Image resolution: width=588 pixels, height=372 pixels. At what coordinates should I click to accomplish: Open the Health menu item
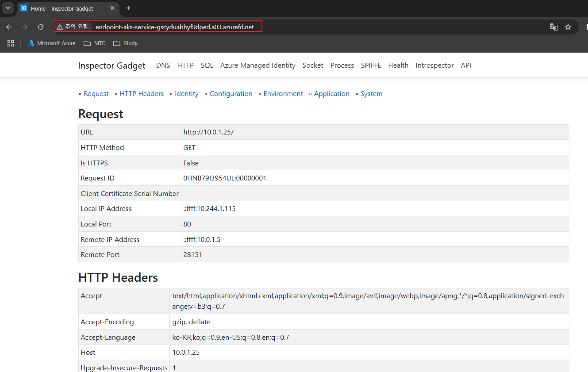click(398, 65)
